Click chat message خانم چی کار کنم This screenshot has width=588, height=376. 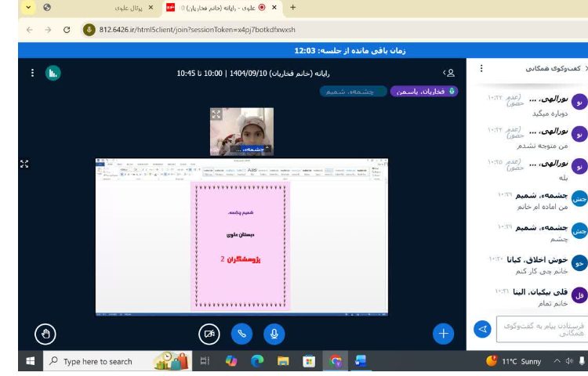click(x=542, y=271)
